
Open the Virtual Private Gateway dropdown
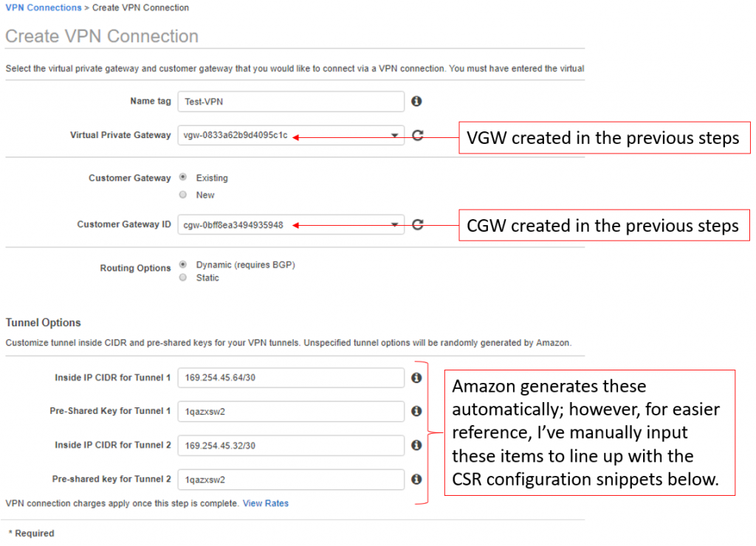click(x=291, y=136)
